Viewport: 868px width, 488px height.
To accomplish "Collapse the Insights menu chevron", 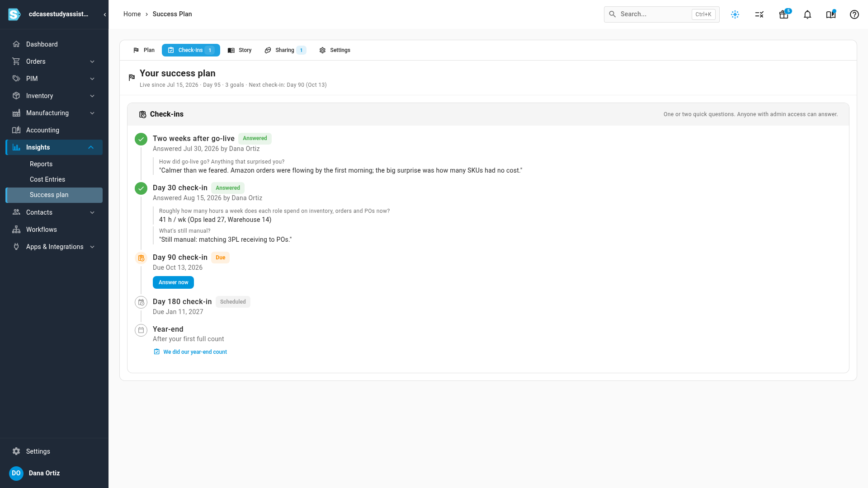I will (91, 147).
